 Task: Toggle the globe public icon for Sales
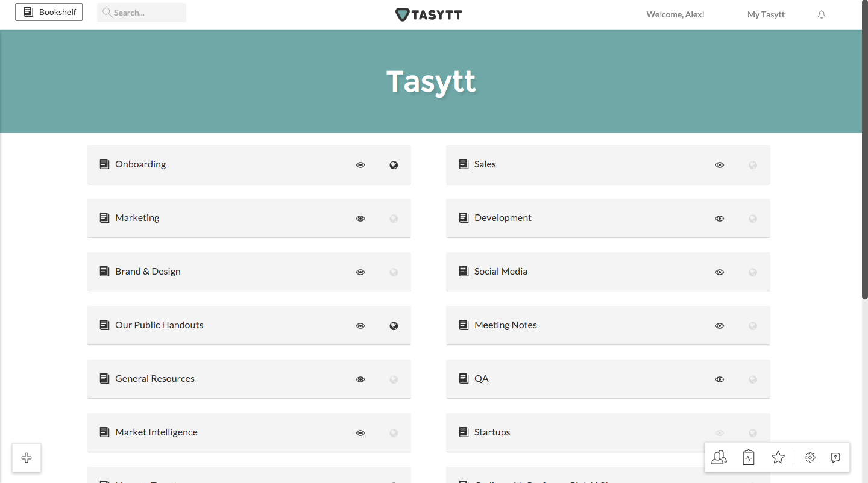tap(753, 165)
